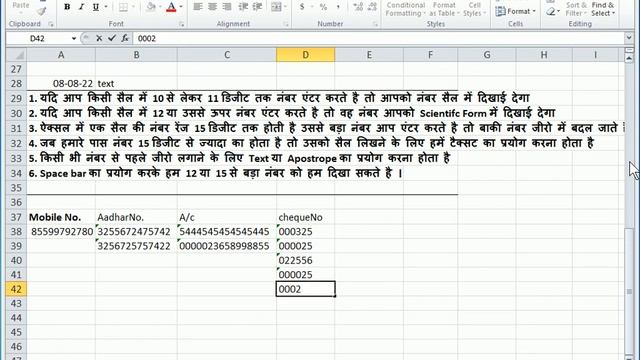Click the Clear eraser icon

coord(552,11)
